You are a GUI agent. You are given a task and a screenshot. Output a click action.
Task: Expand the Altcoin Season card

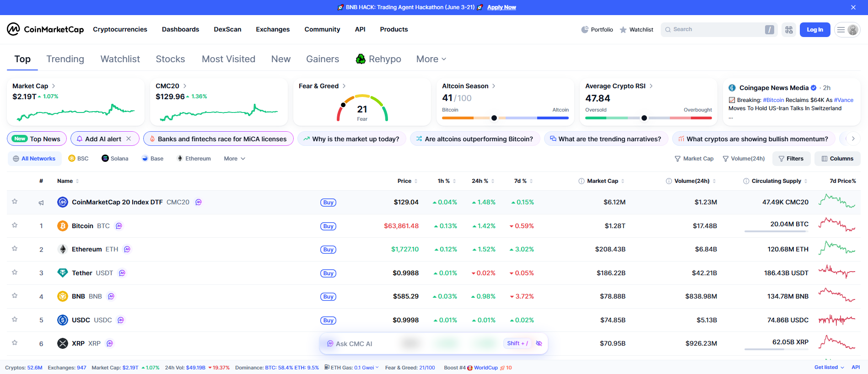coord(494,86)
